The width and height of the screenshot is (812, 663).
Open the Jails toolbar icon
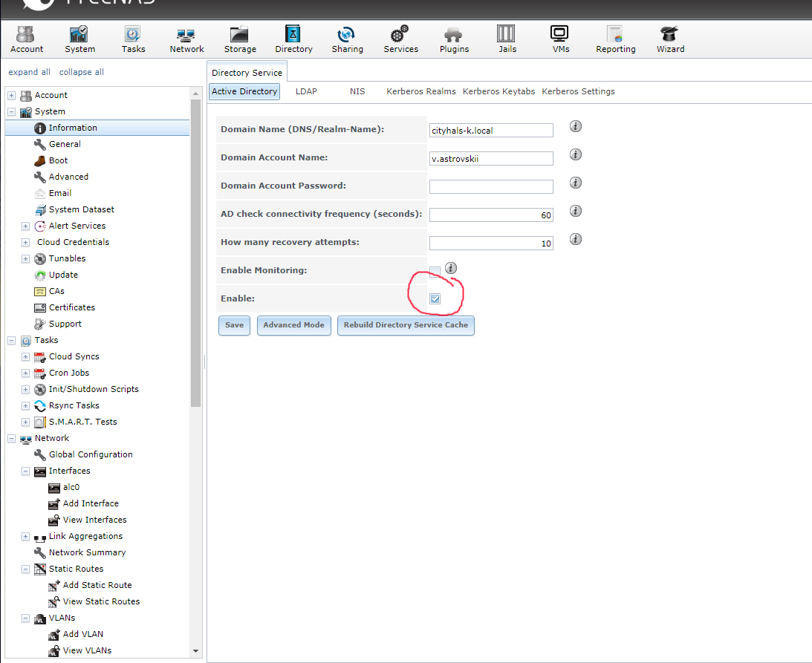(x=507, y=39)
